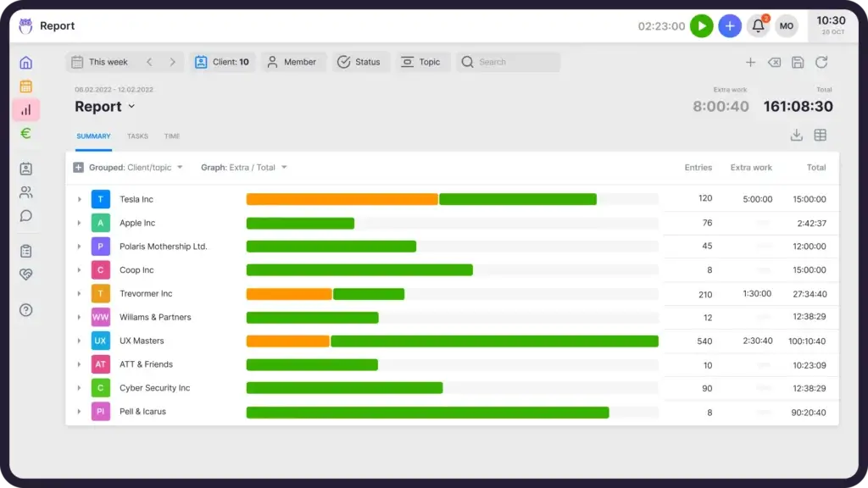Open the heart handshake sidebar icon
Viewport: 868px width, 488px height.
[26, 274]
